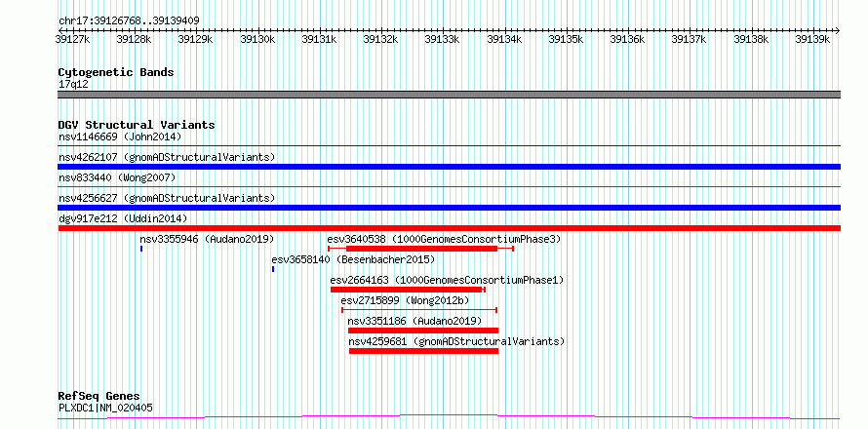Click the blue bar under nsv4256627

coord(449,208)
